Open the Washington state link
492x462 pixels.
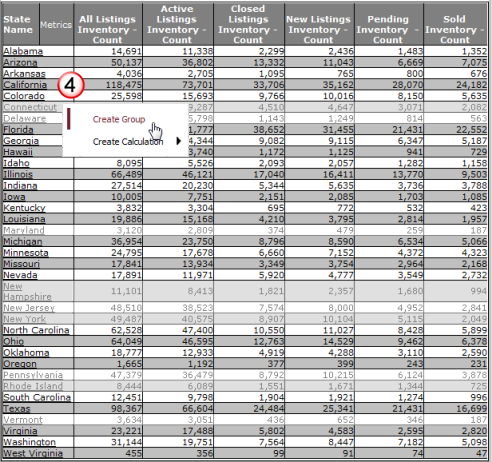pyautogui.click(x=29, y=442)
